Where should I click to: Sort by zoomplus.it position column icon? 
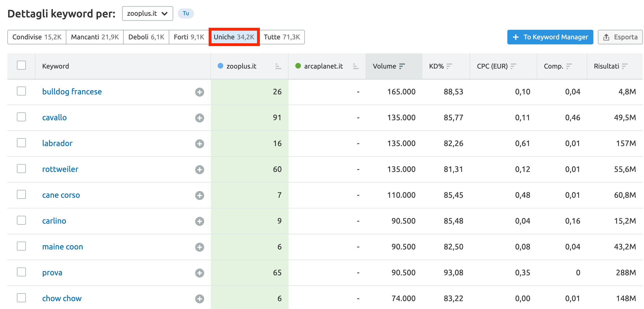278,66
